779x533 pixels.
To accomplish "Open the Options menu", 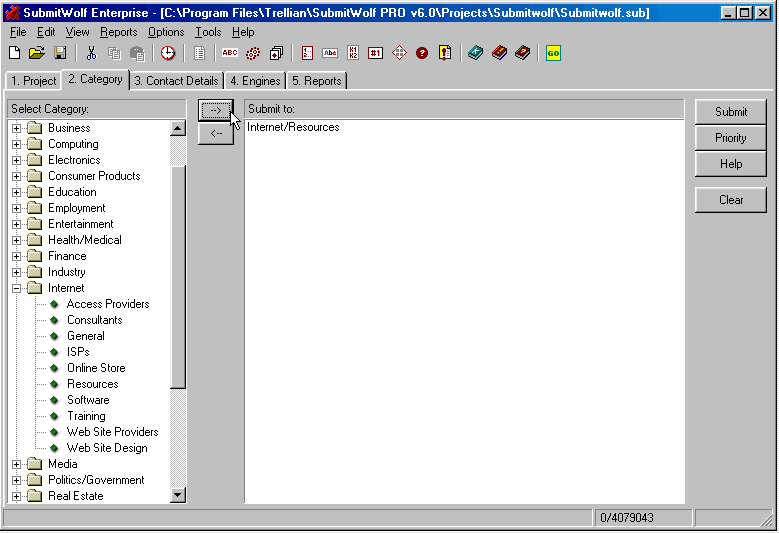I will [166, 32].
